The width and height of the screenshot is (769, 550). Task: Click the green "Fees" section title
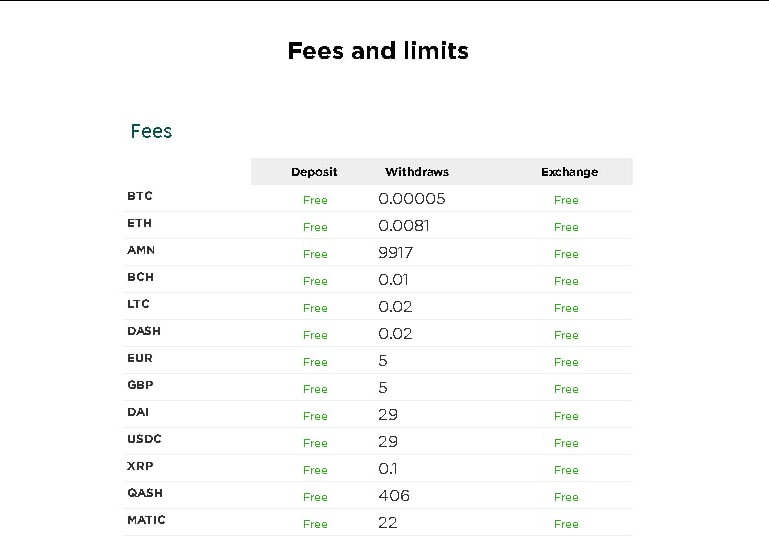(x=151, y=131)
